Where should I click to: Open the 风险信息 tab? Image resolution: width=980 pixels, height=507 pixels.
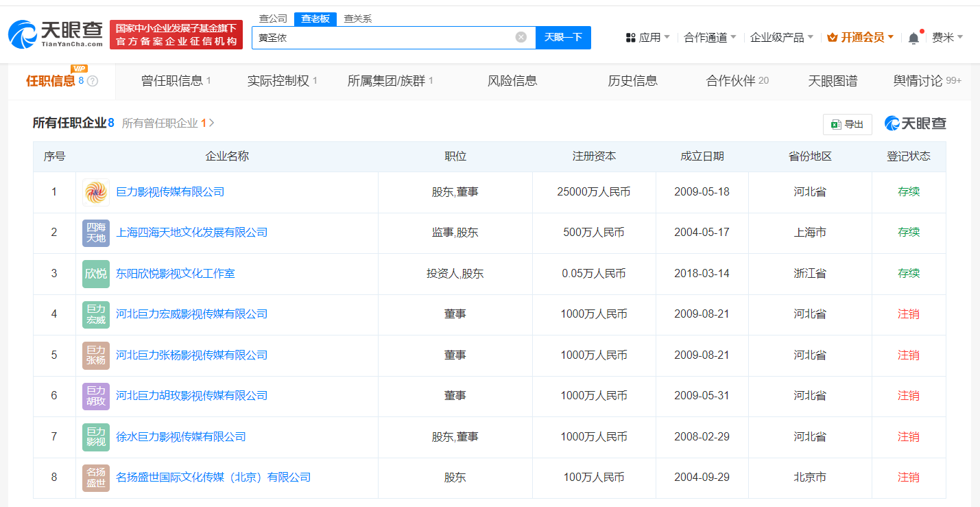click(x=512, y=81)
